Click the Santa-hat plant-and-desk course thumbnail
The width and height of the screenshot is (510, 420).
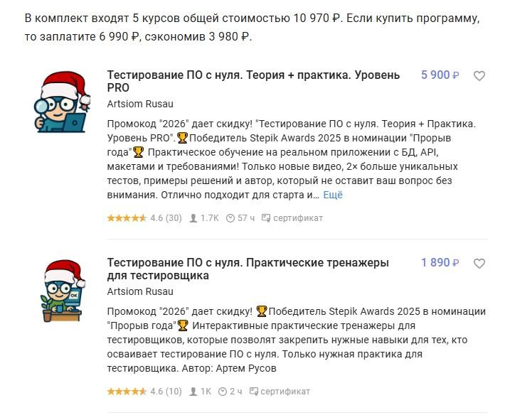tap(63, 288)
